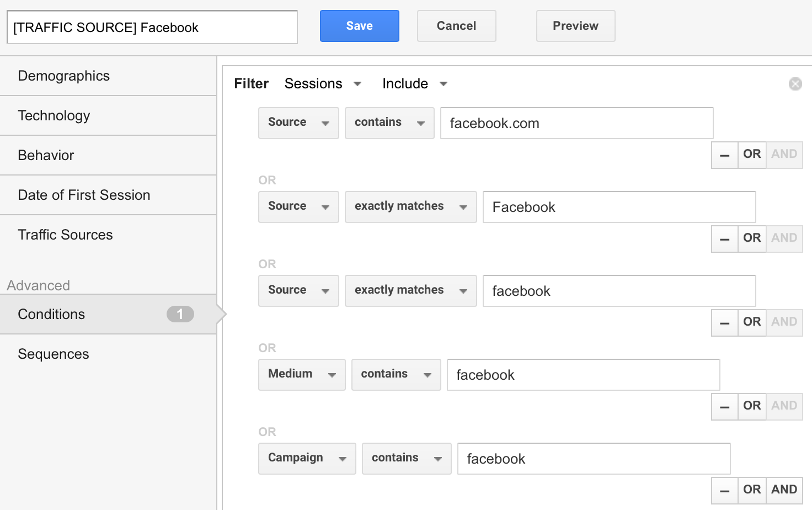Screen dimensions: 812x510
Task: Click the Conditions count badge
Action: 180,314
